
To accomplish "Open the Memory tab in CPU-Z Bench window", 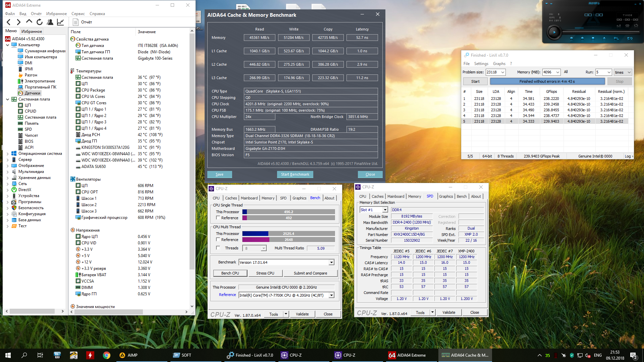I will coord(268,198).
